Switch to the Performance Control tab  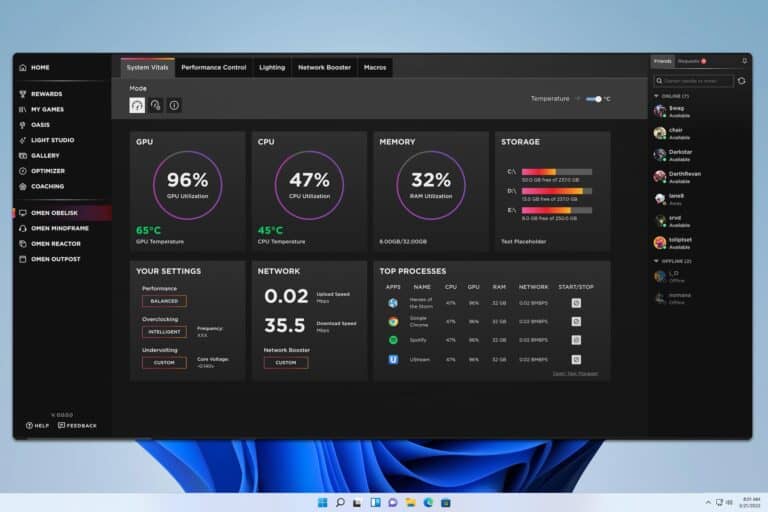pos(214,67)
